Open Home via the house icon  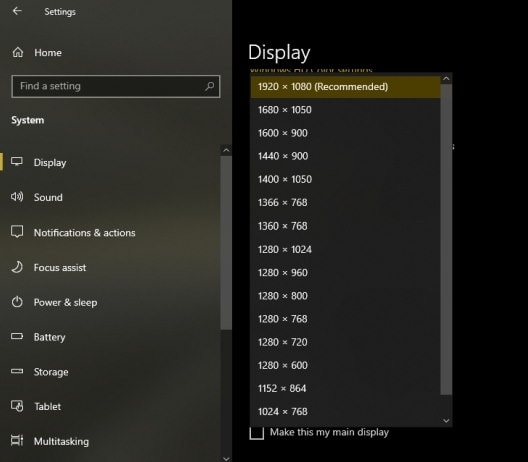(18, 52)
